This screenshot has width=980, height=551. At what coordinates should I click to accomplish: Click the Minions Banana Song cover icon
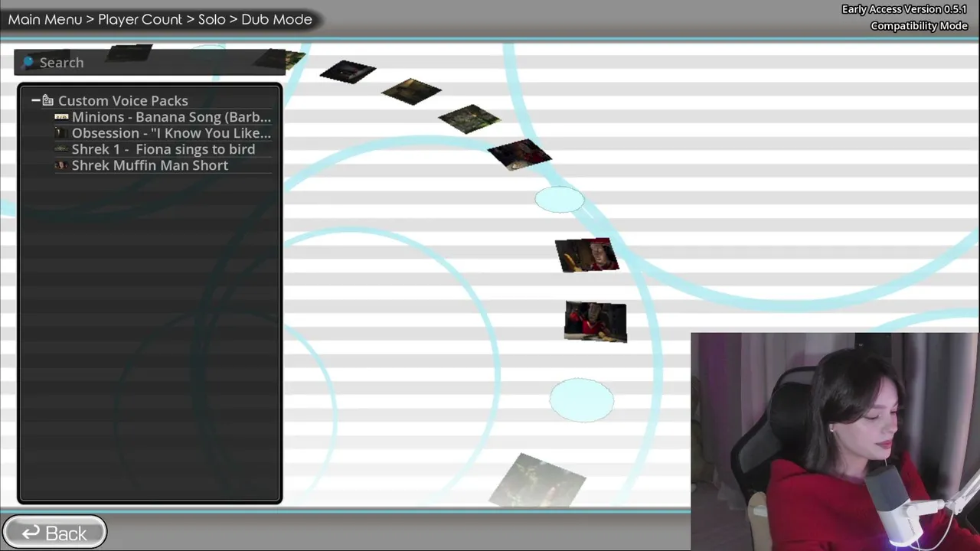coord(61,117)
